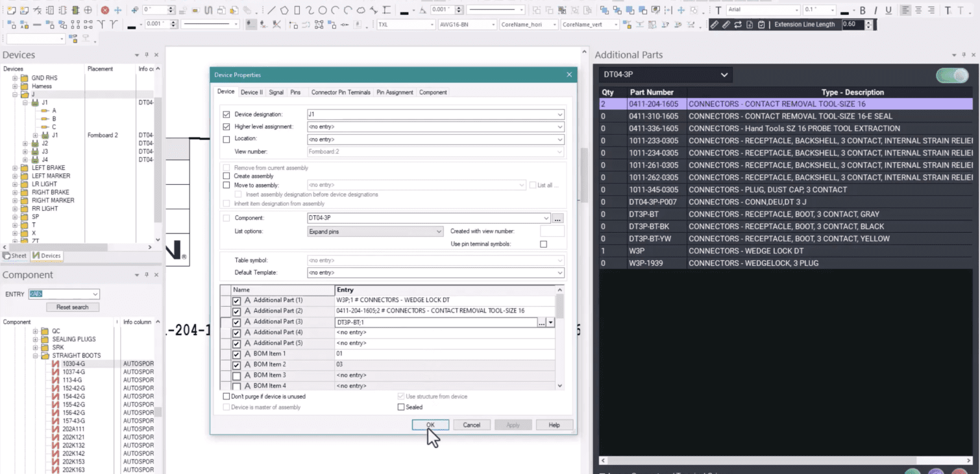Viewport: 980px width, 474px height.
Task: Expand the LEFT BRAKE tree node
Action: pyautogui.click(x=15, y=168)
